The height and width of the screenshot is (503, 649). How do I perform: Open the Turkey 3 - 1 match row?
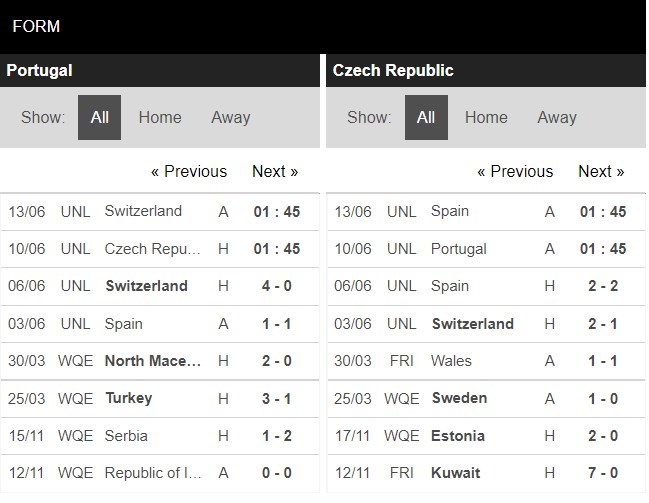coord(160,399)
